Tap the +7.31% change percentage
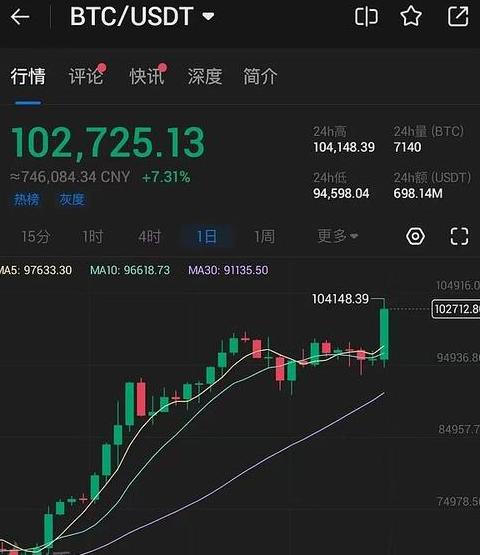 tap(166, 177)
